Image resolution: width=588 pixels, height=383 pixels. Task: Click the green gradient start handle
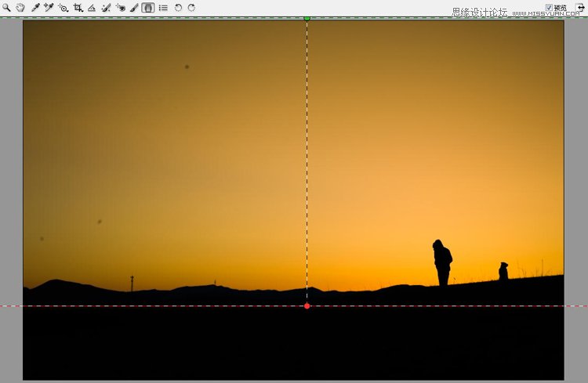coord(307,18)
